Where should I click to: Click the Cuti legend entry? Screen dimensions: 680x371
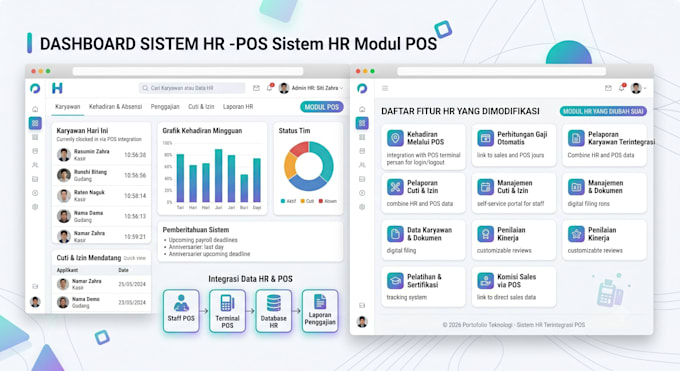pyautogui.click(x=307, y=201)
